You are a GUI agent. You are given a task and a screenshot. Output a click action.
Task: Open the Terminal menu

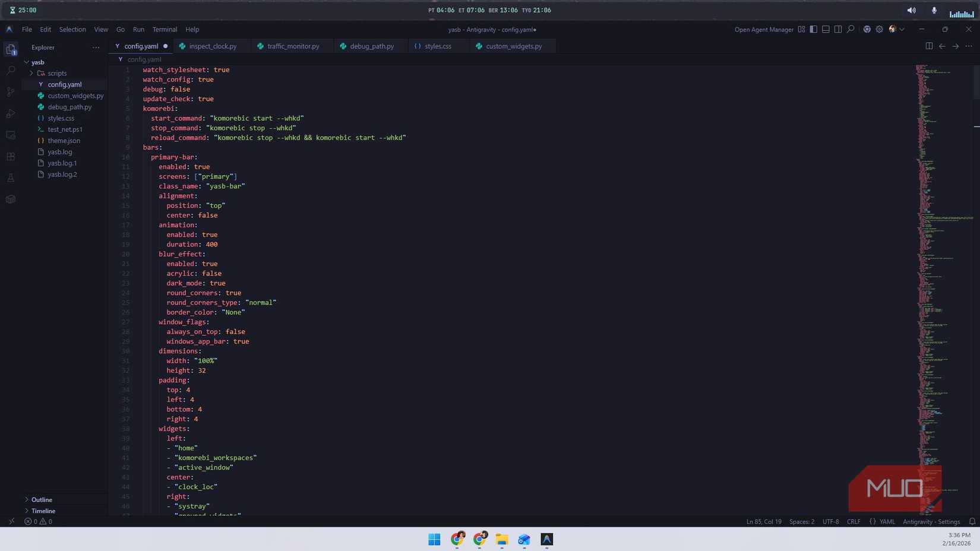165,29
